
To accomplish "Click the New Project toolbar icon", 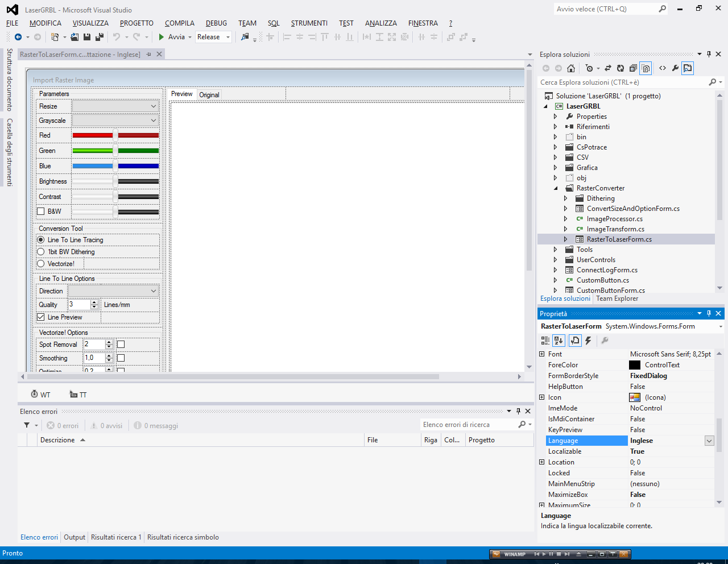I will click(55, 37).
